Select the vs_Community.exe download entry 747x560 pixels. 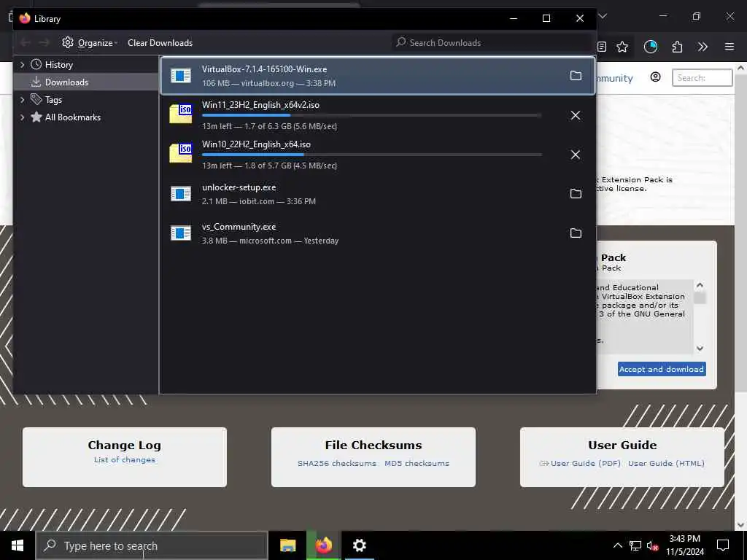[x=377, y=233]
